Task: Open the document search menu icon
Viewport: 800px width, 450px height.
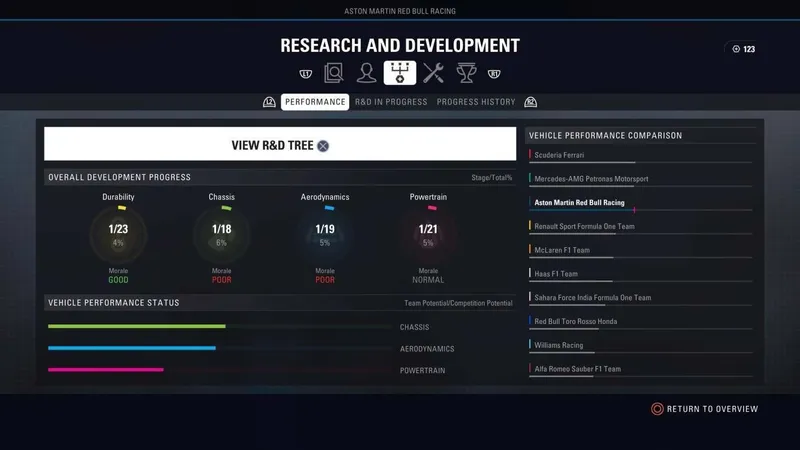Action: (x=334, y=73)
